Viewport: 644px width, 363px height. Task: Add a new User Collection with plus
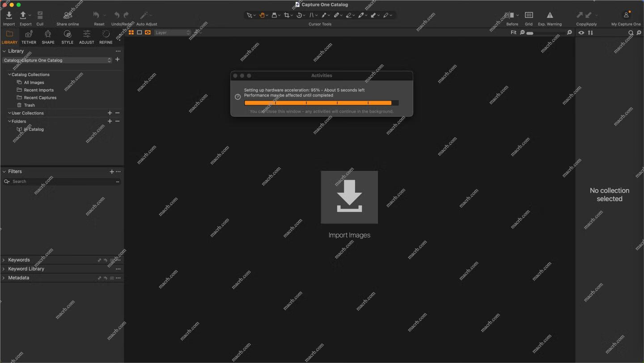pyautogui.click(x=110, y=113)
